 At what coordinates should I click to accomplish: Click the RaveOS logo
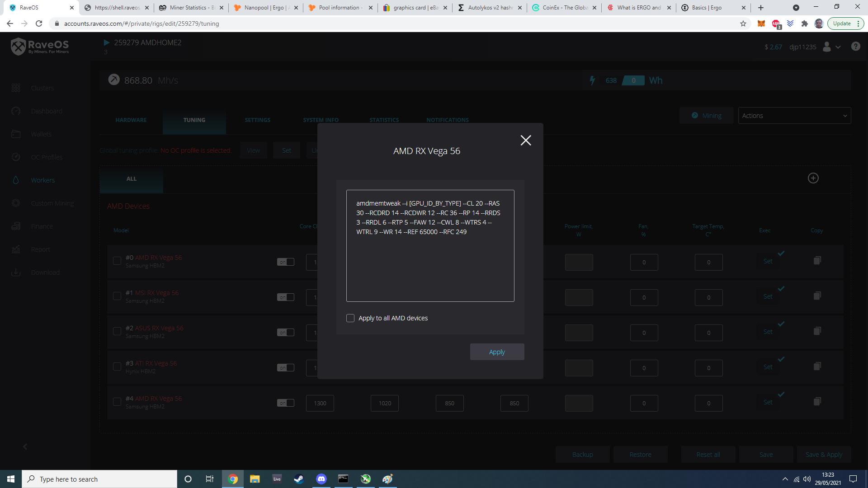(40, 46)
